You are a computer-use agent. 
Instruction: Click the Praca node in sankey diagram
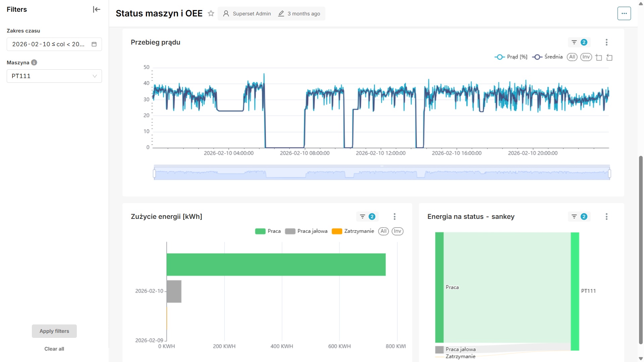[x=439, y=287]
